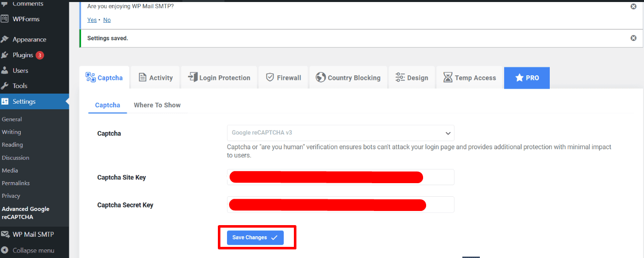Screen dimensions: 644x258
Task: Click the Save Changes checkmark icon
Action: coord(274,237)
